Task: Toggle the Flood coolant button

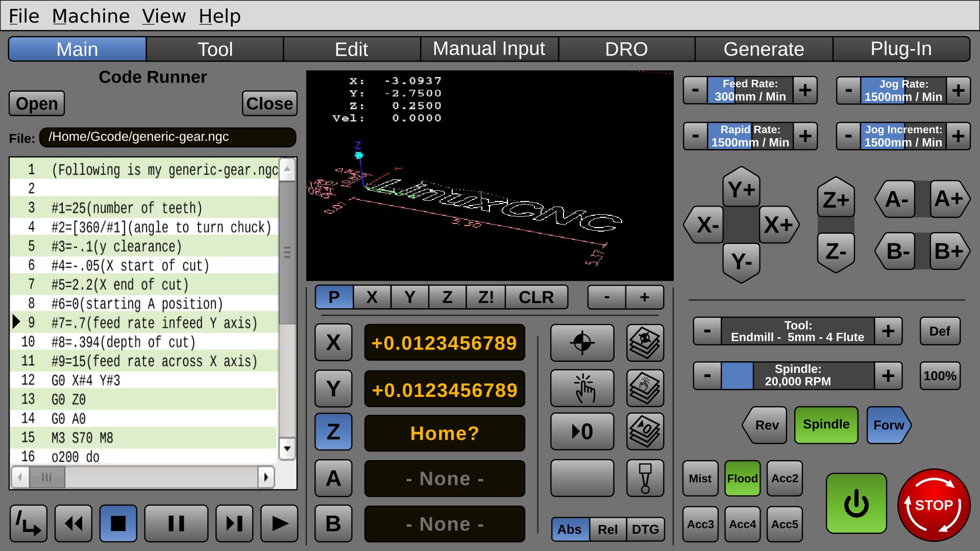Action: pos(742,479)
